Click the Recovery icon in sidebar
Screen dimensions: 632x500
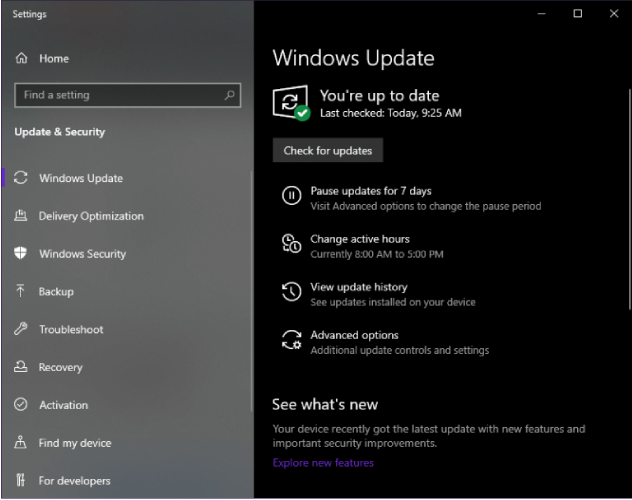tap(21, 367)
